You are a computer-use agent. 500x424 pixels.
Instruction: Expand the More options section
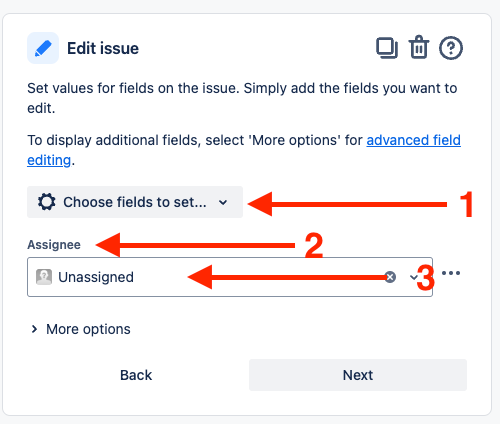point(80,329)
